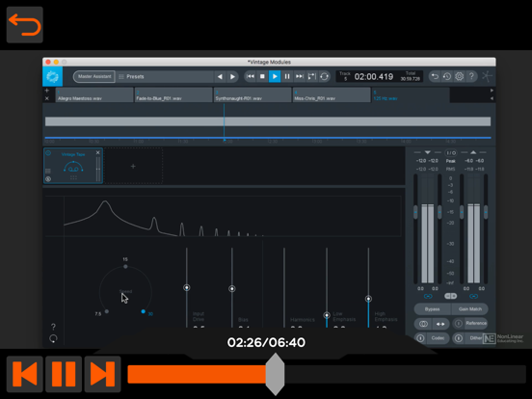Select the 125 Hz.wav track tab
Image resolution: width=532 pixels, height=399 pixels.
(x=411, y=94)
